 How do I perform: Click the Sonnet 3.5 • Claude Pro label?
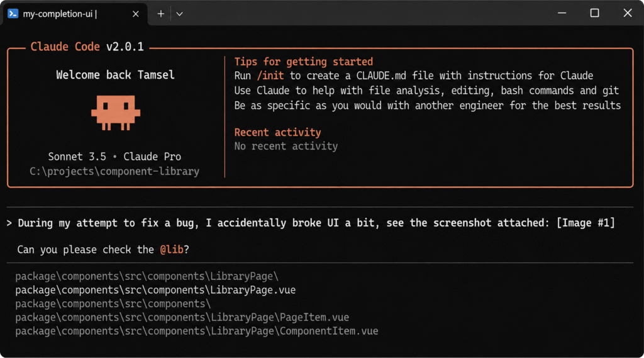click(114, 157)
